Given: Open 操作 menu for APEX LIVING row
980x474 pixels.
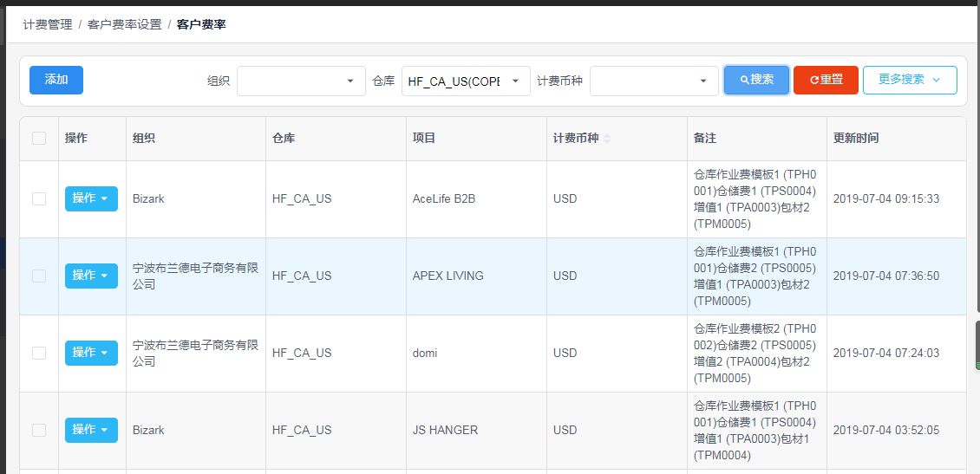Looking at the screenshot, I should [x=91, y=276].
